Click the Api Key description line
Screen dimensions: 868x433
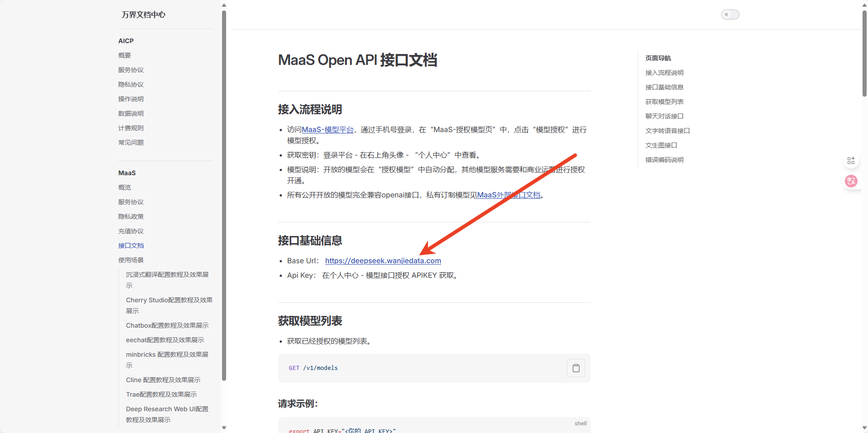point(374,276)
